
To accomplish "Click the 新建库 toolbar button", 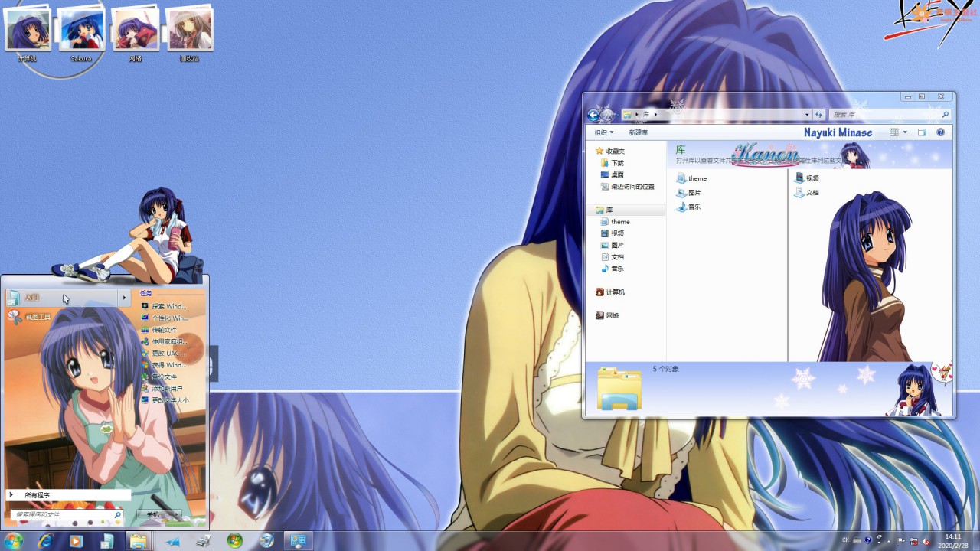I will pos(639,132).
